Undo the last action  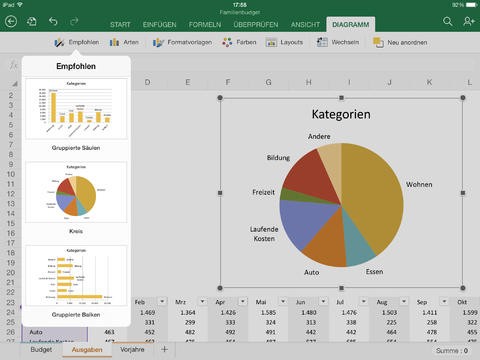pyautogui.click(x=53, y=22)
